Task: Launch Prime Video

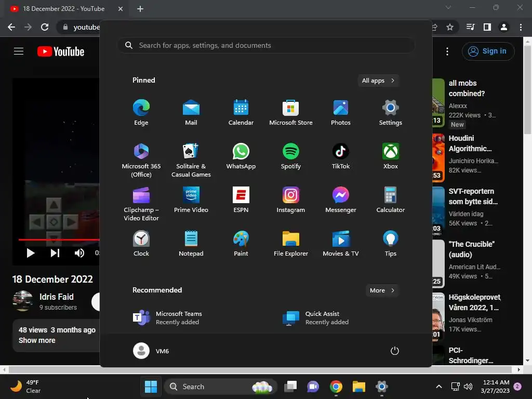Action: (x=191, y=200)
